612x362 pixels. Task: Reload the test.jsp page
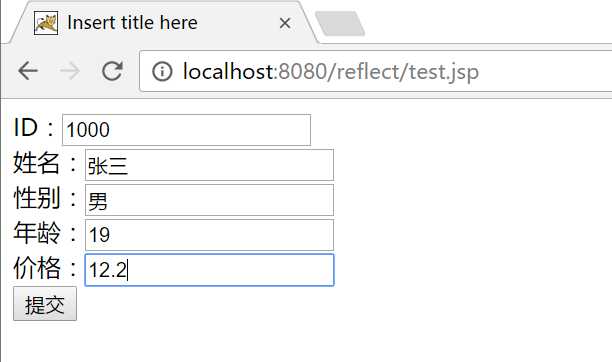pos(112,71)
